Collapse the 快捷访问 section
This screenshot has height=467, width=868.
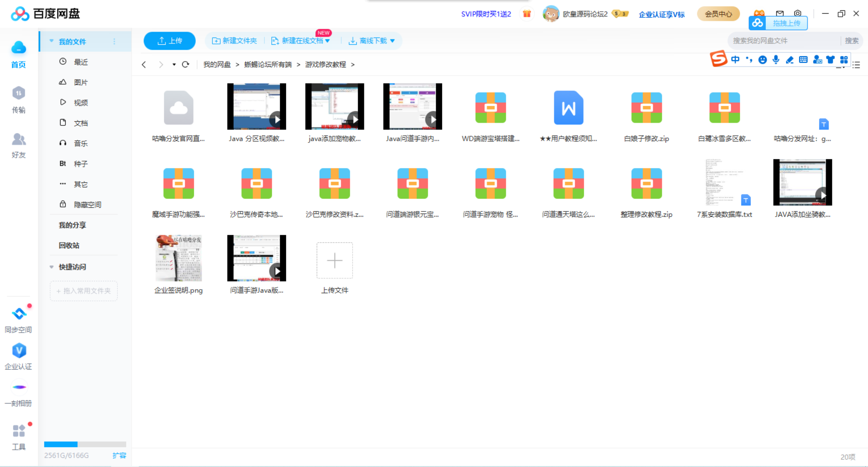[x=52, y=267]
